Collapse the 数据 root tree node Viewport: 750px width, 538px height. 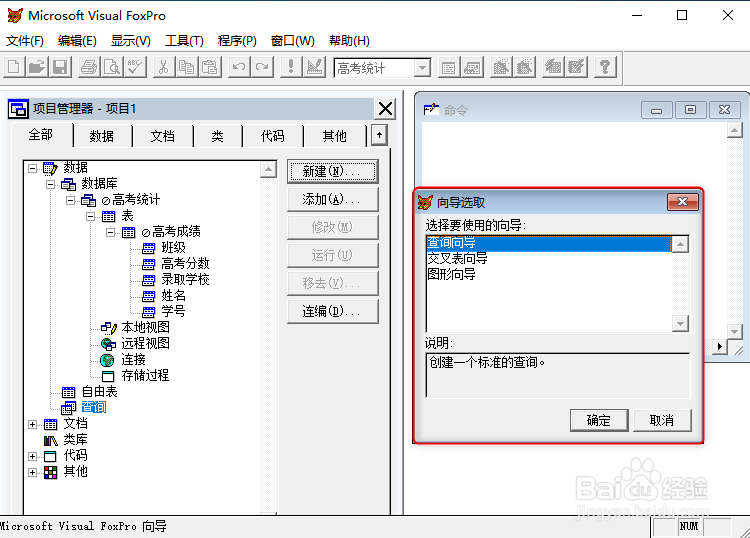pyautogui.click(x=32, y=168)
